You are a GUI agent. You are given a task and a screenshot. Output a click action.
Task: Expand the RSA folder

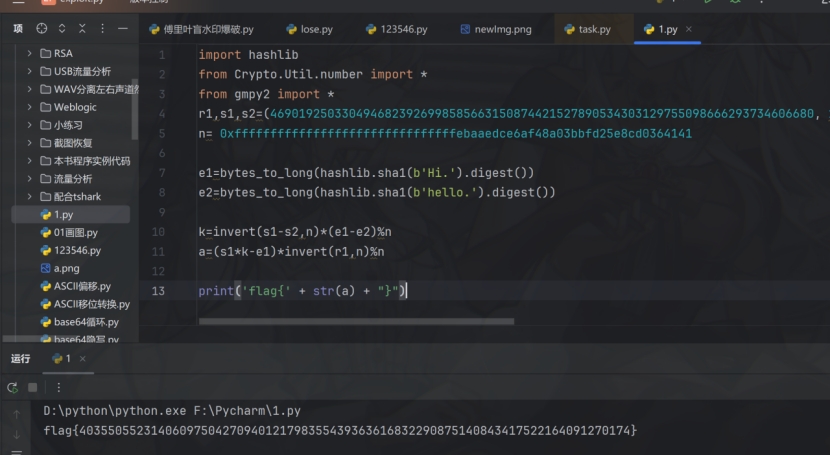click(30, 53)
